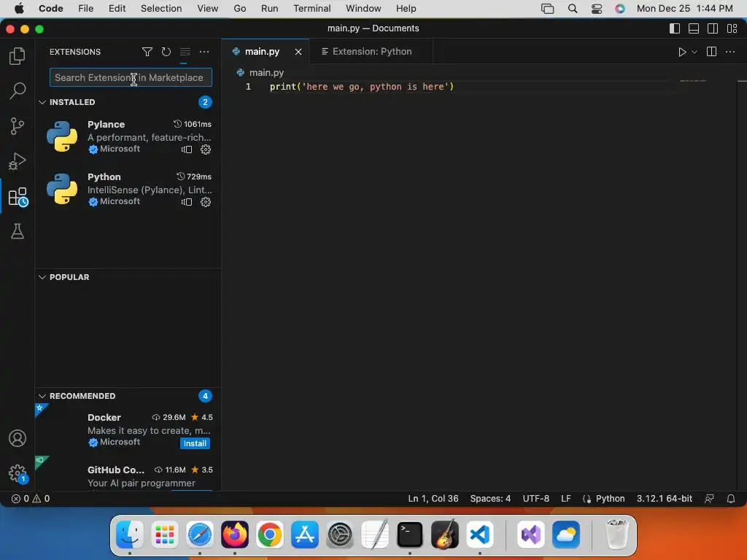Click the editor minimap

pyautogui.click(x=693, y=81)
